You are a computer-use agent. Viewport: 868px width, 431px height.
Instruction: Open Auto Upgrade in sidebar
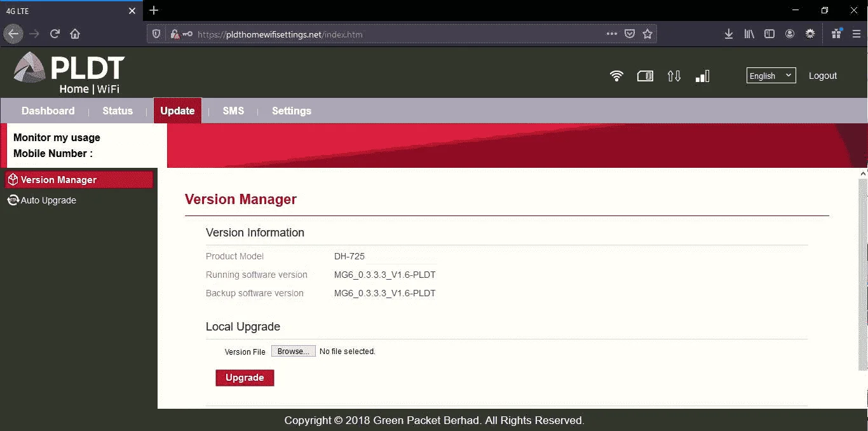coord(48,200)
